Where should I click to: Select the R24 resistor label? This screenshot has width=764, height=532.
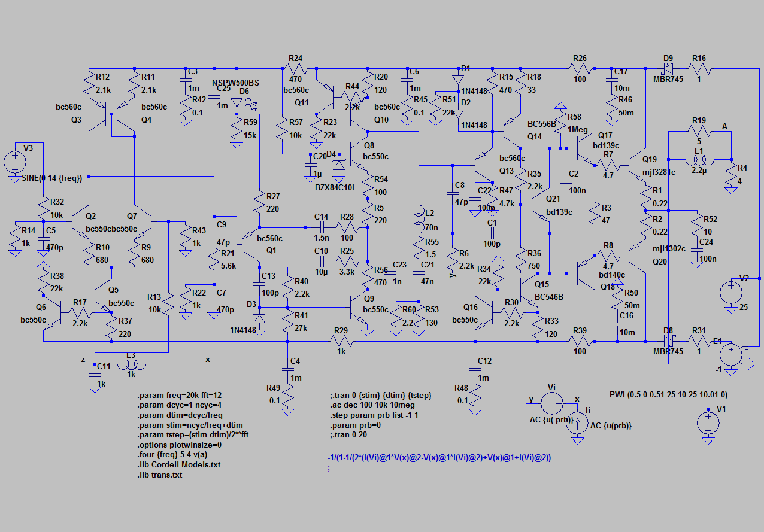coord(296,58)
